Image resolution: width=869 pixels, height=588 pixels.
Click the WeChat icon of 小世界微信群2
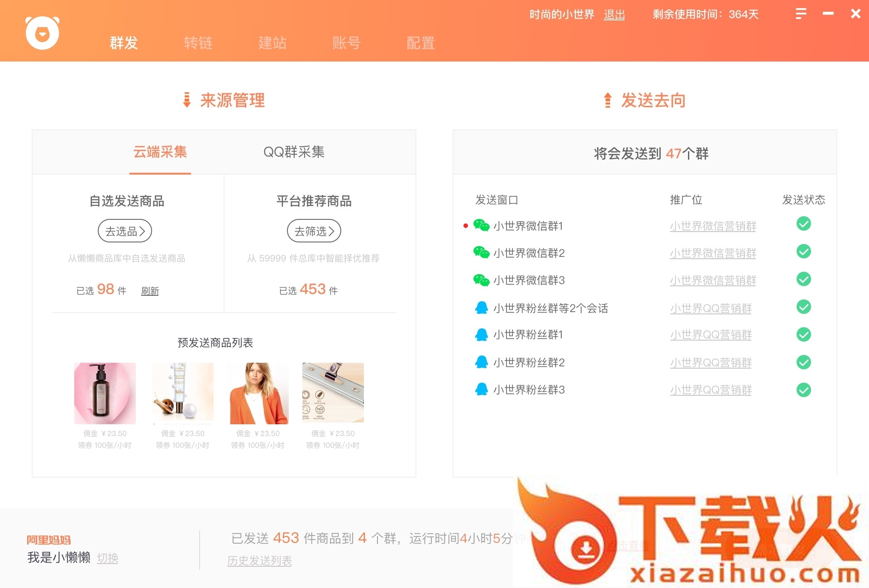click(481, 252)
